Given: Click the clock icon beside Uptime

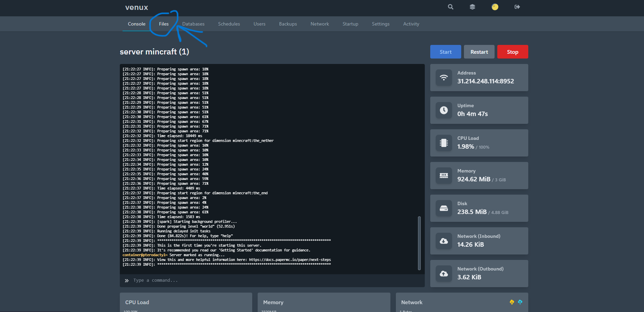Looking at the screenshot, I should (x=444, y=110).
